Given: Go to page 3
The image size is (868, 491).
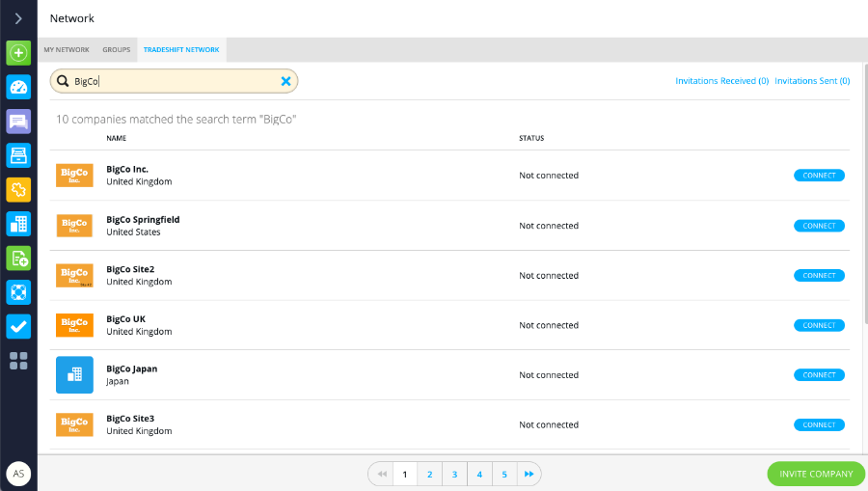Looking at the screenshot, I should click(x=454, y=475).
